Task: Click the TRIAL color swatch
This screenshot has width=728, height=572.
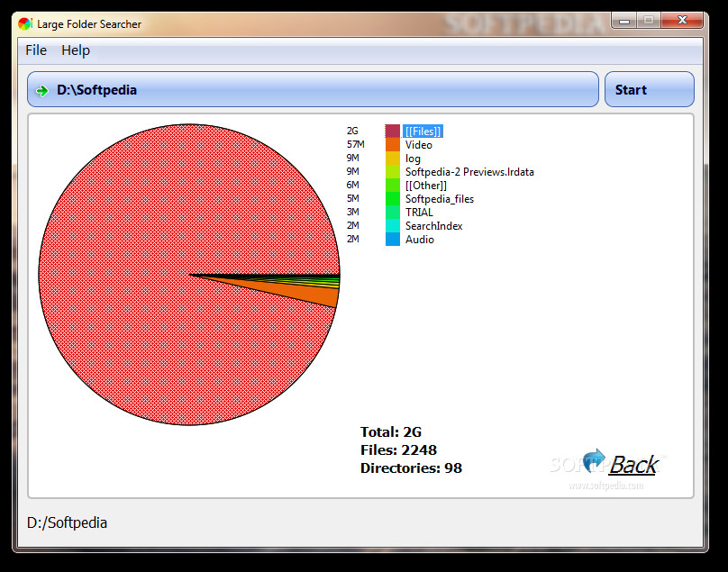Action: 393,213
